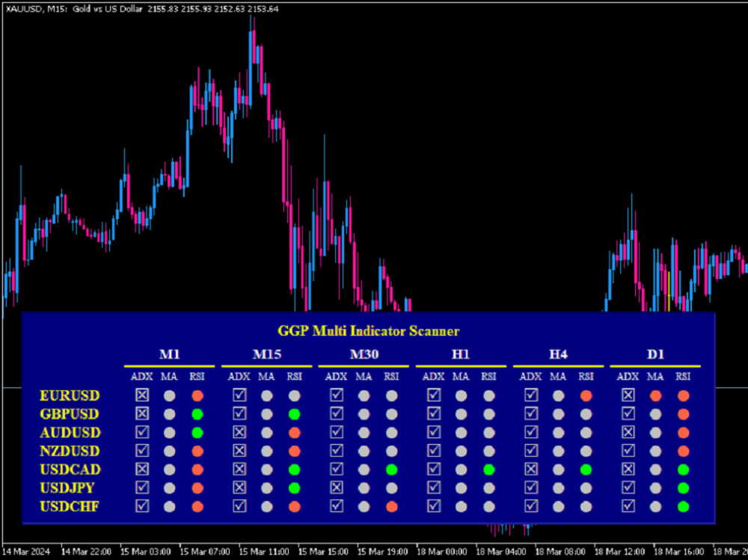The image size is (748, 560).
Task: Click AUDUSD RSI dot under M1
Action: point(197,433)
